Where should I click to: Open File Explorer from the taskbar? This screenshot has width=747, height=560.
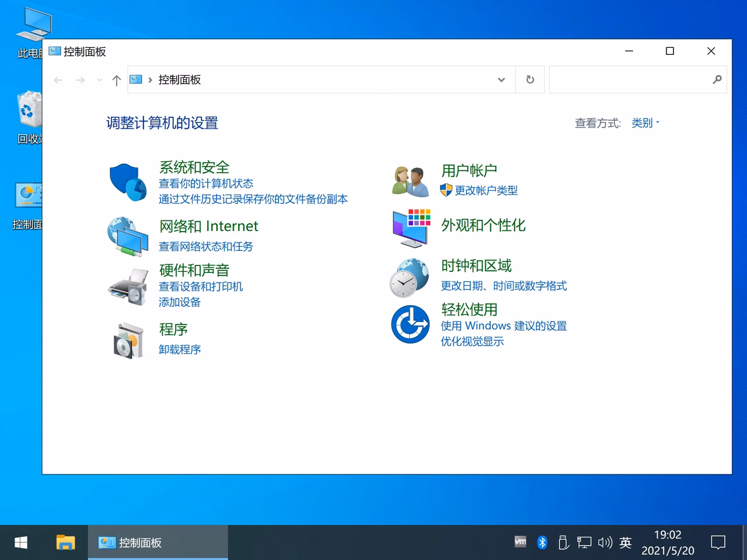(65, 542)
